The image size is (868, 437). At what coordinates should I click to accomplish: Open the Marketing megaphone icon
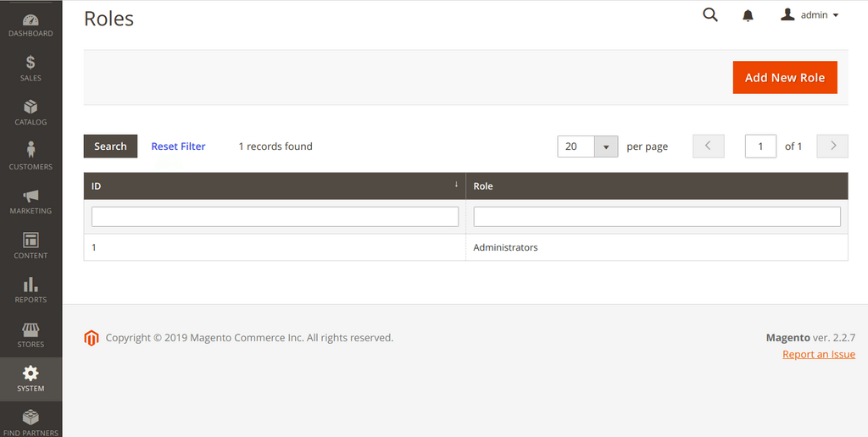[x=31, y=196]
